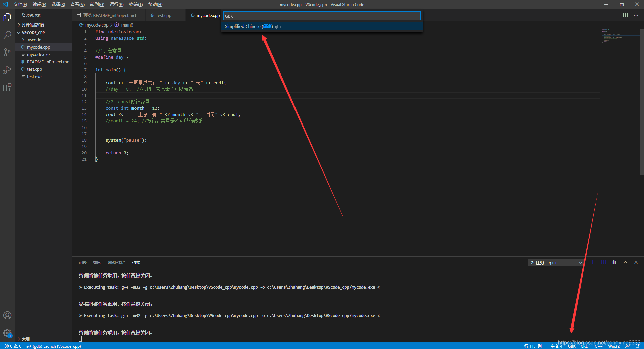Click line number 13 in the gutter
The width and height of the screenshot is (644, 349).
(x=84, y=108)
